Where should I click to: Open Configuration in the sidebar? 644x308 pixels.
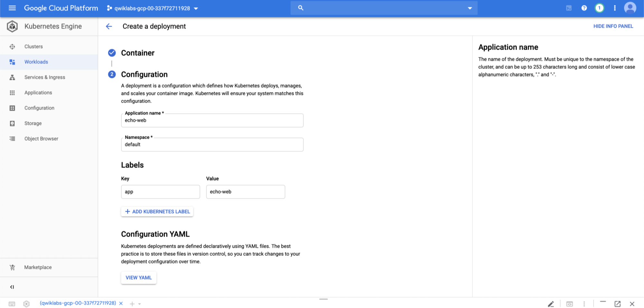tap(39, 108)
